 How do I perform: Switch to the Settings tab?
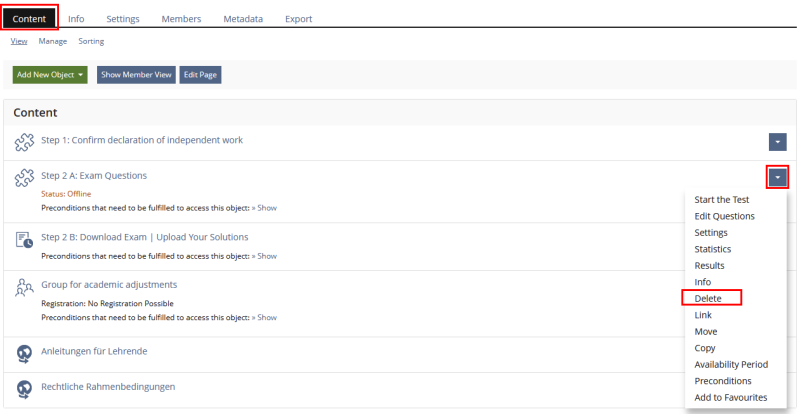tap(123, 18)
